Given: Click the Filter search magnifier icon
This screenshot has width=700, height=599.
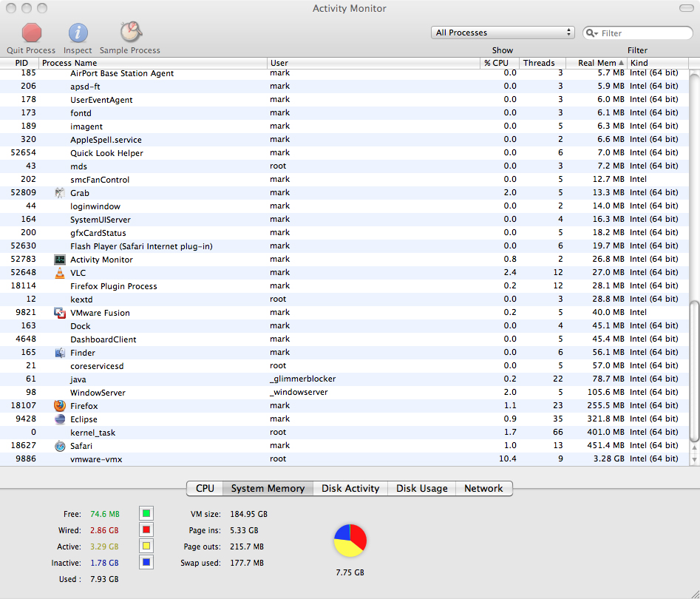Looking at the screenshot, I should tap(591, 33).
